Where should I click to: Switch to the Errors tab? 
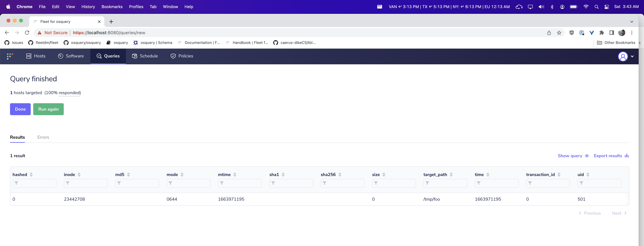(43, 137)
